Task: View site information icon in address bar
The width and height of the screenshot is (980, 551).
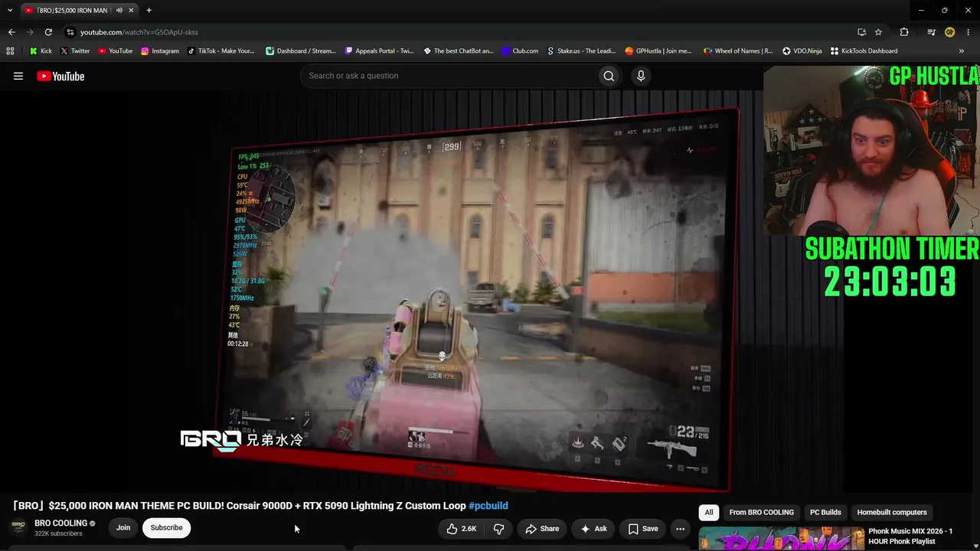Action: pos(70,32)
